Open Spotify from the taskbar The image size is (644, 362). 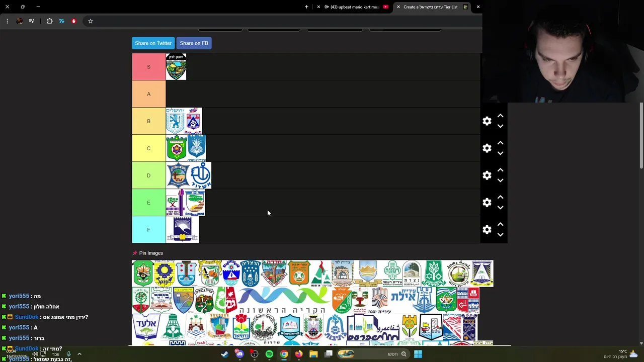[269, 354]
